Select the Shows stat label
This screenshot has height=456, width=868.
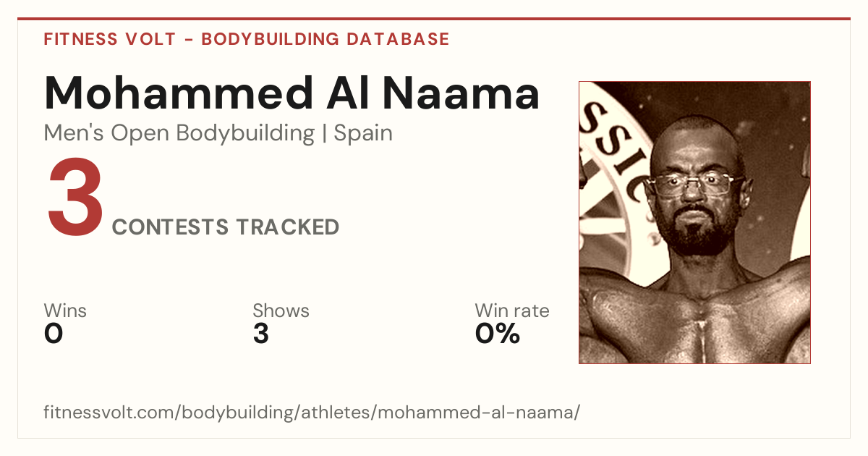[x=281, y=311]
